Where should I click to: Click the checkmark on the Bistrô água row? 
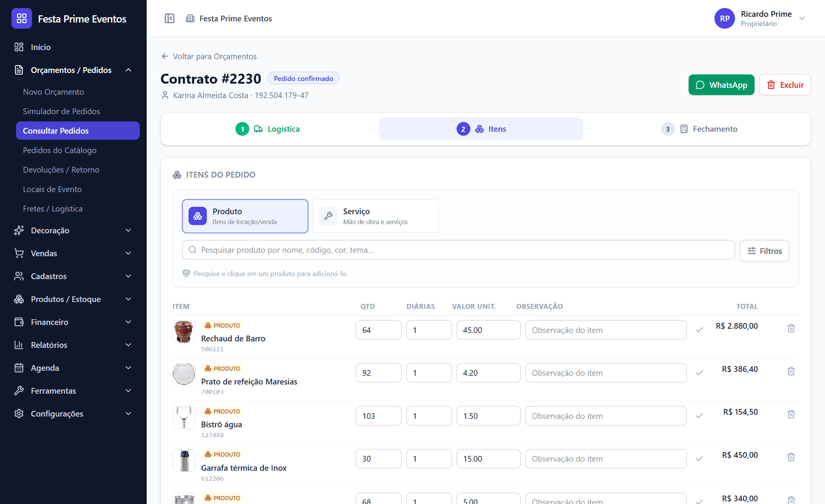click(699, 416)
